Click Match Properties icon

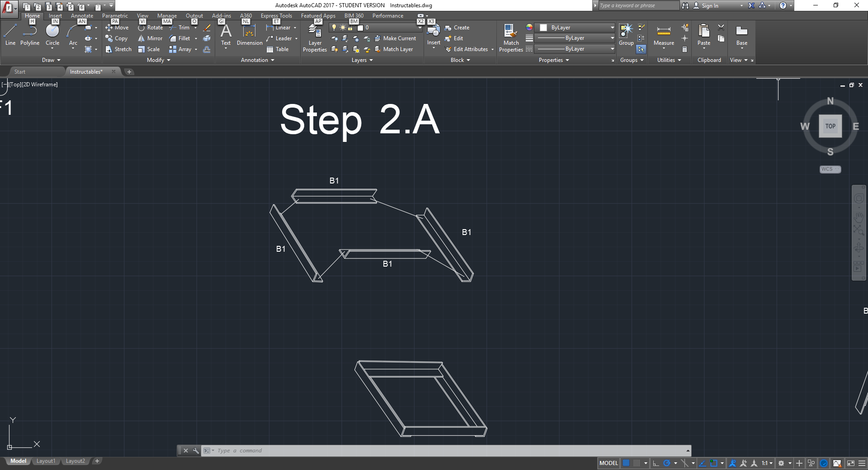click(x=511, y=38)
